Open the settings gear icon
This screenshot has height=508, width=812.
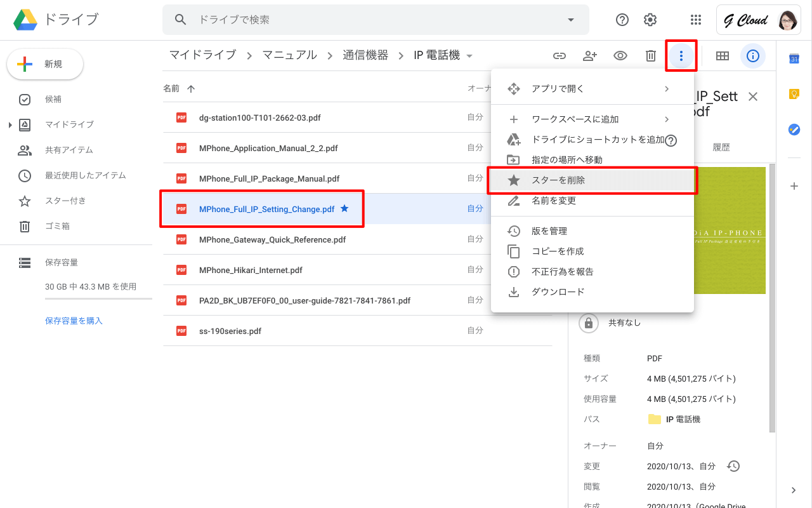[650, 20]
